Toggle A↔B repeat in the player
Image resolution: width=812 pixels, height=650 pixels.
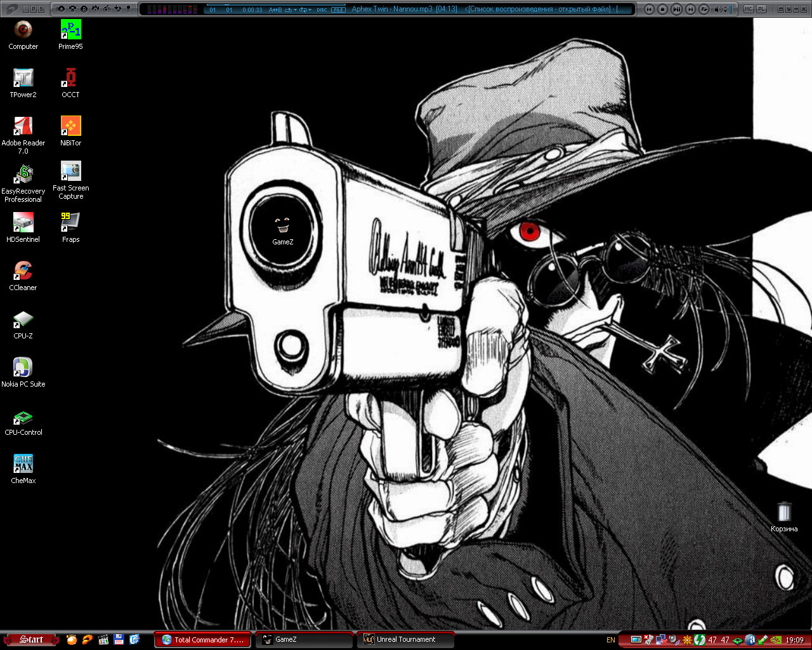[x=275, y=10]
